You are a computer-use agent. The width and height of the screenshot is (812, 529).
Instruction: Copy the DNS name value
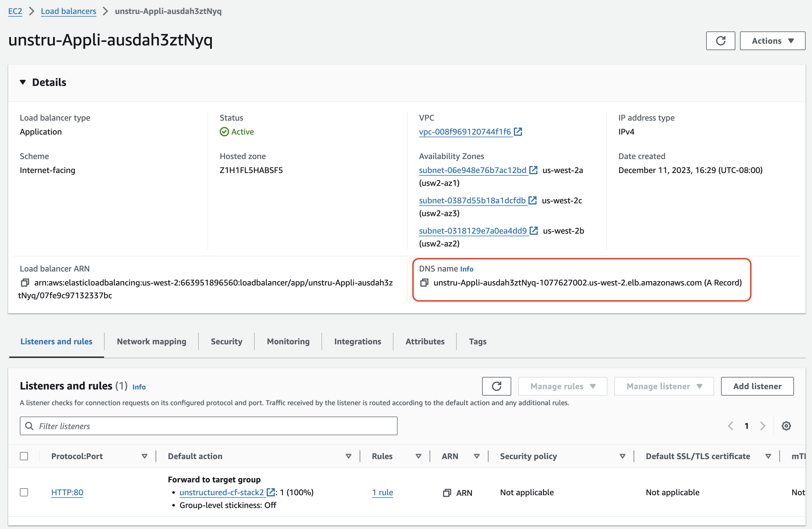click(x=424, y=283)
